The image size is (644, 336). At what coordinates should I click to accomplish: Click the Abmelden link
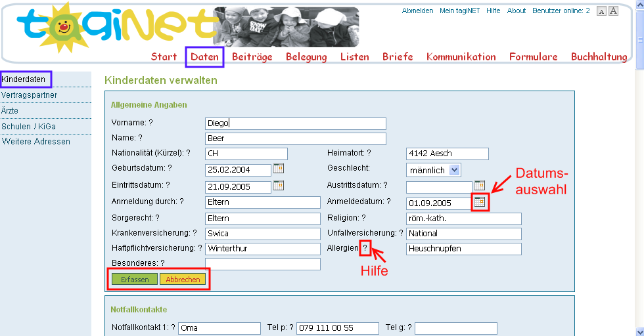pos(417,10)
